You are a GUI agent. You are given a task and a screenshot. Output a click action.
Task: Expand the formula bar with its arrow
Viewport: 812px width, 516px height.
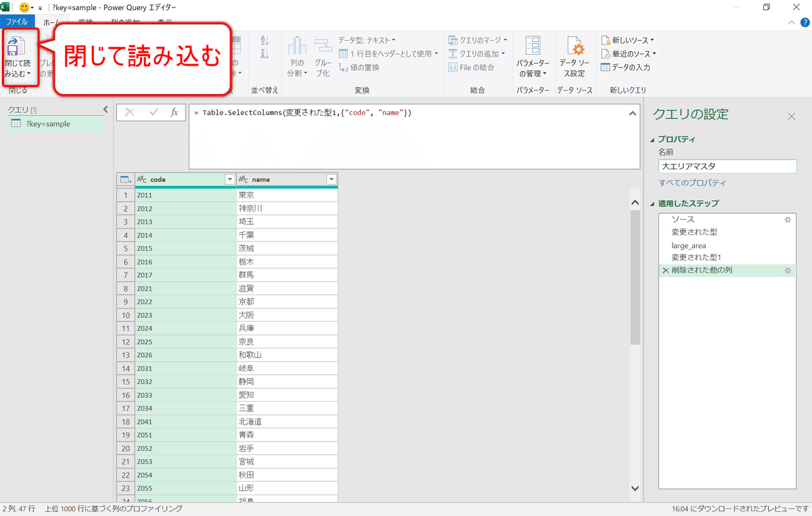[631, 112]
